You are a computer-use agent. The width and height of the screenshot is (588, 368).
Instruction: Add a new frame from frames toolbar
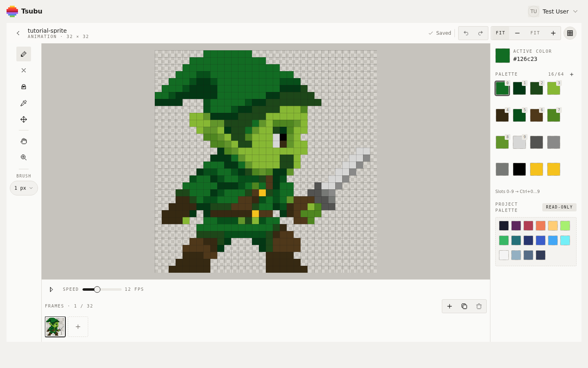pyautogui.click(x=450, y=306)
